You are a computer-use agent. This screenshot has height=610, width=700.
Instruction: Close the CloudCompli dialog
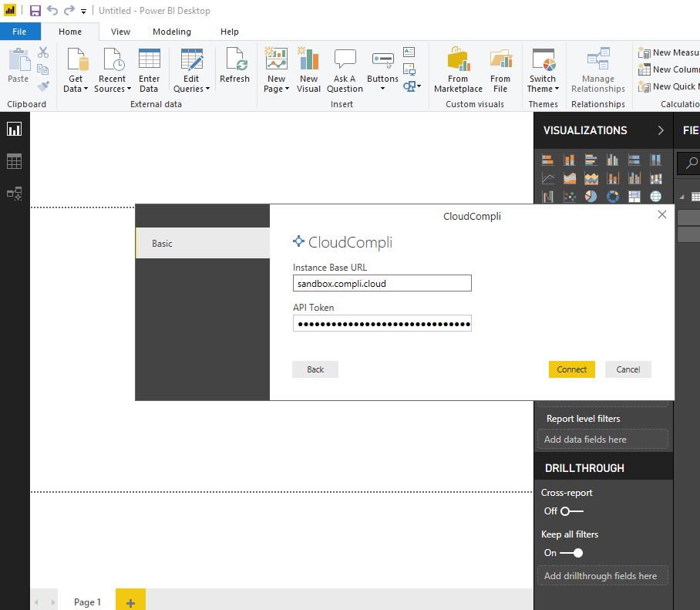[662, 215]
